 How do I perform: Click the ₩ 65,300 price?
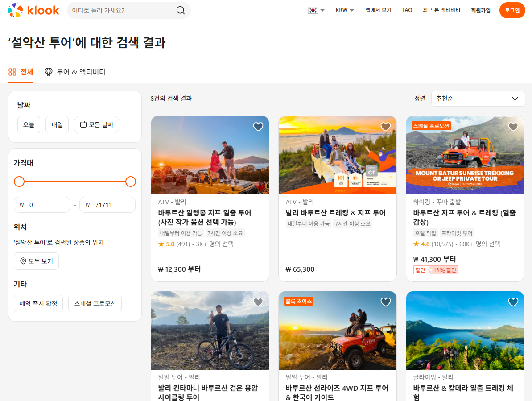pyautogui.click(x=300, y=269)
